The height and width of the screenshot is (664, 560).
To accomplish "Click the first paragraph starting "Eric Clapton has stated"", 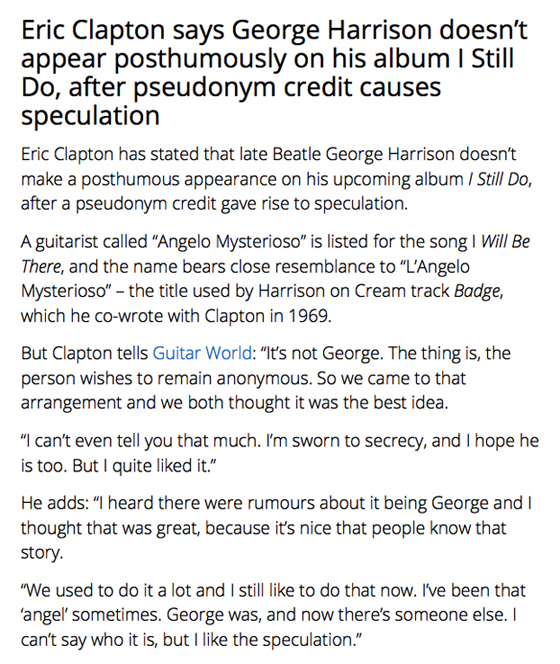I will coord(277,179).
